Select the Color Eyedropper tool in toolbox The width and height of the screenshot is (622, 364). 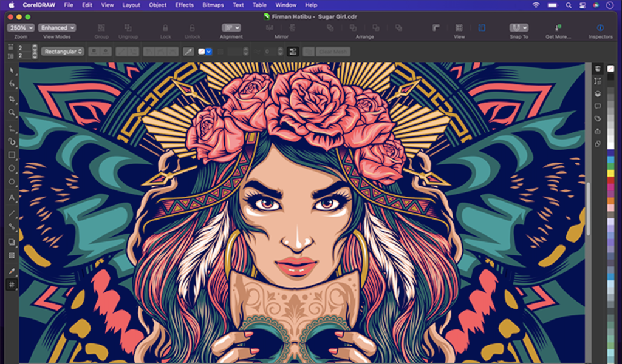(12, 271)
